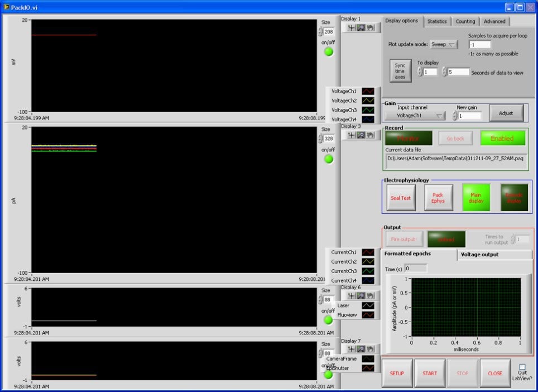Image resolution: width=538 pixels, height=392 pixels.
Task: Switch to the Statistics tab
Action: point(436,21)
